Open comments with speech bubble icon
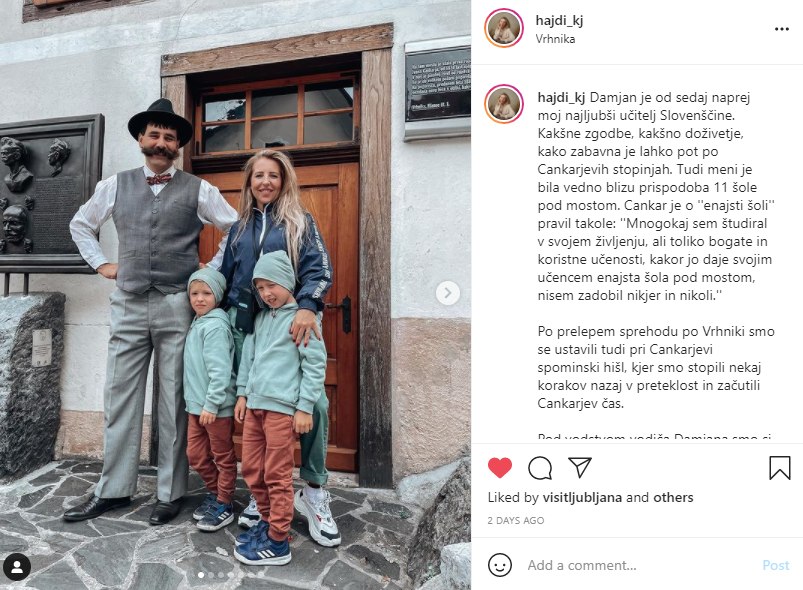Viewport: 803px width, 590px height. click(540, 468)
